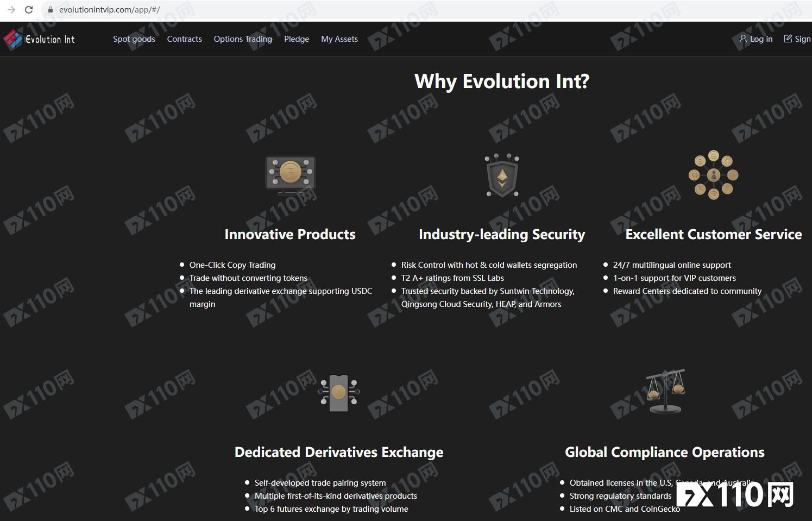The image size is (812, 521).
Task: Click the Reward Centers dedicated to community text
Action: point(687,291)
